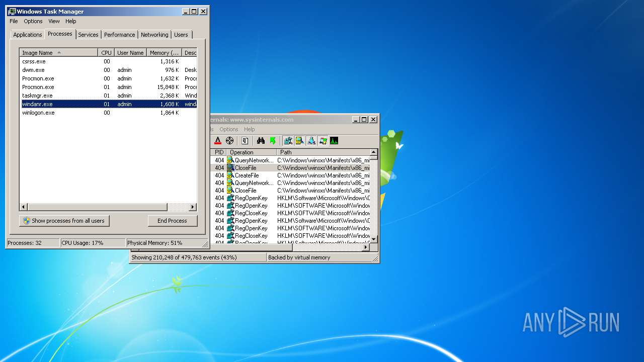Click the 1,316 K memory value for csrss.exe

[170, 61]
